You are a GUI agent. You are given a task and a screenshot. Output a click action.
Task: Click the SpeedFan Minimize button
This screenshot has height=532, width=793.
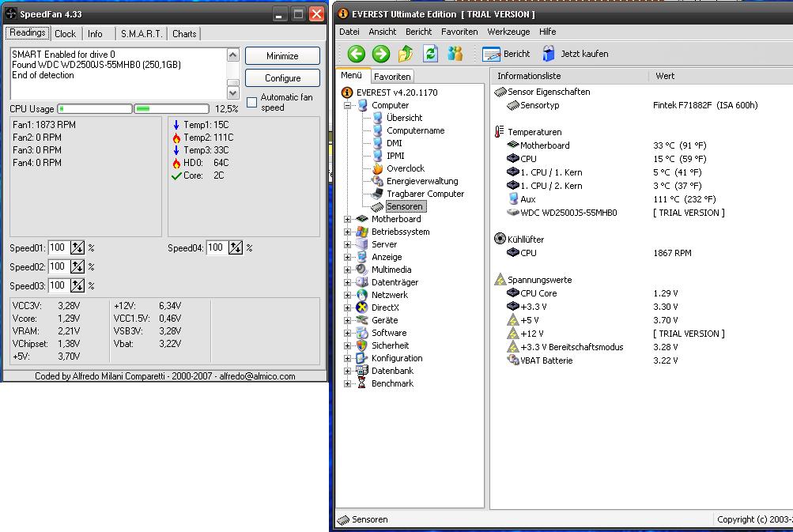click(282, 56)
